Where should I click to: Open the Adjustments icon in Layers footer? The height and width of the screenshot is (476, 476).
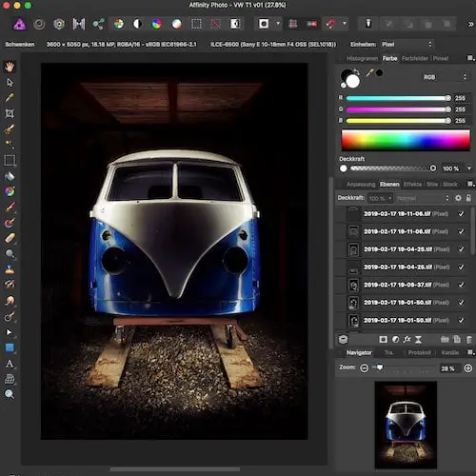coord(395,340)
